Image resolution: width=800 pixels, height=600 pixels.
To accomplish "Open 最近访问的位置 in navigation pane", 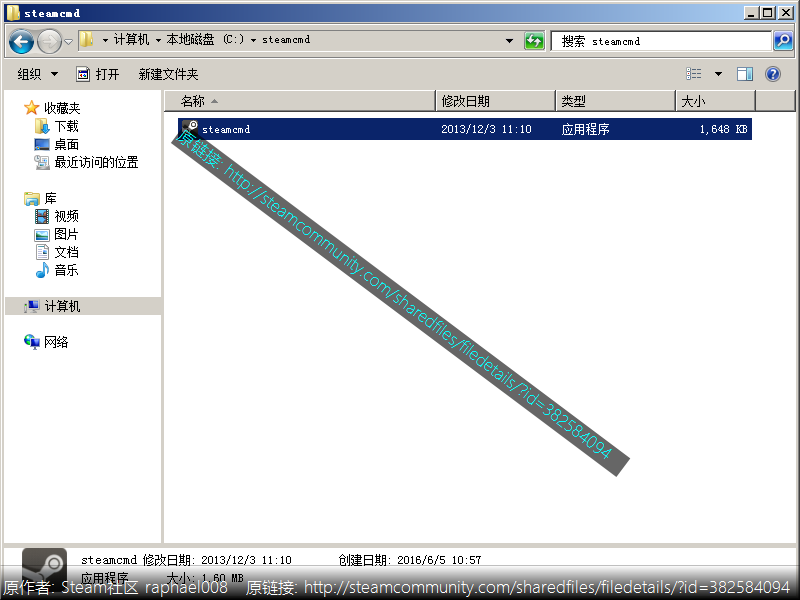I will point(96,162).
